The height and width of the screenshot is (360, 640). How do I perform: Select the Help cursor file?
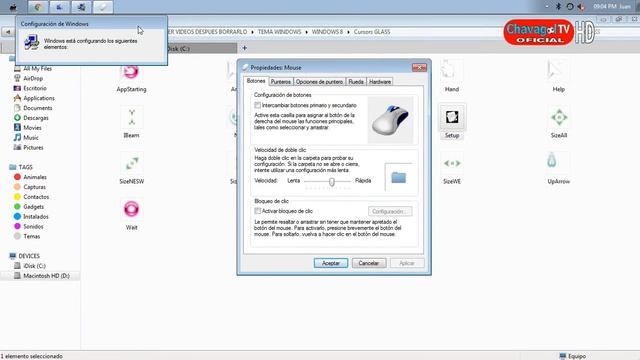pyautogui.click(x=558, y=76)
